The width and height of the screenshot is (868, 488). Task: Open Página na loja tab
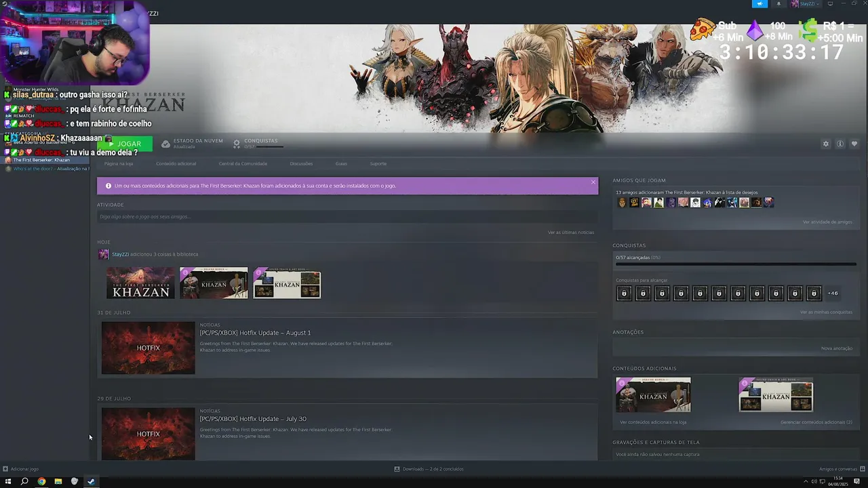119,163
